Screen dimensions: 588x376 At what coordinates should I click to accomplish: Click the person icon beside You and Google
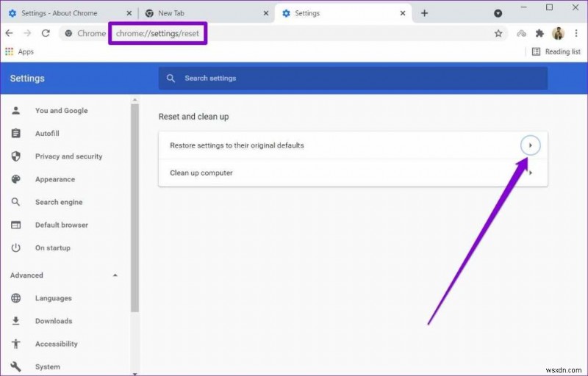point(15,110)
